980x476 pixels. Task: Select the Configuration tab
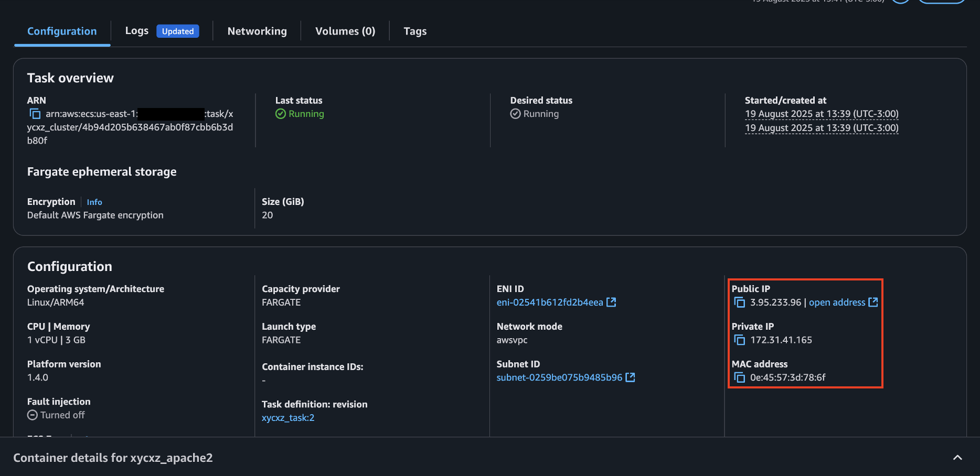62,31
